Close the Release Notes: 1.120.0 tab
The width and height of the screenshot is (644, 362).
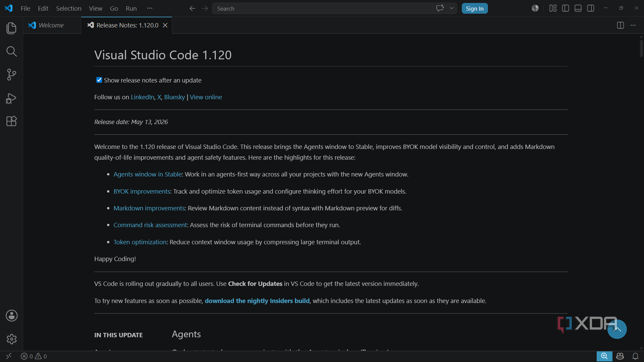tap(165, 25)
